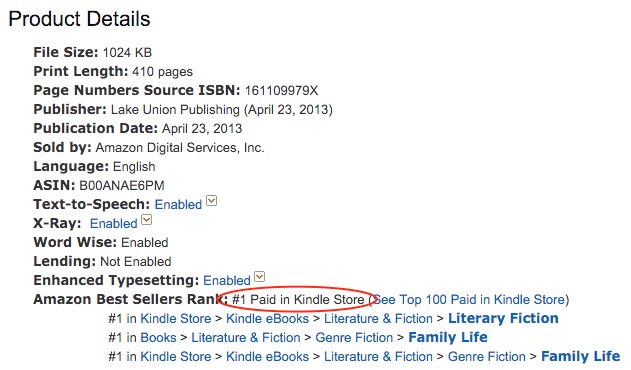631x370 pixels.
Task: Expand the X-Ray dropdown arrow
Action: click(147, 220)
